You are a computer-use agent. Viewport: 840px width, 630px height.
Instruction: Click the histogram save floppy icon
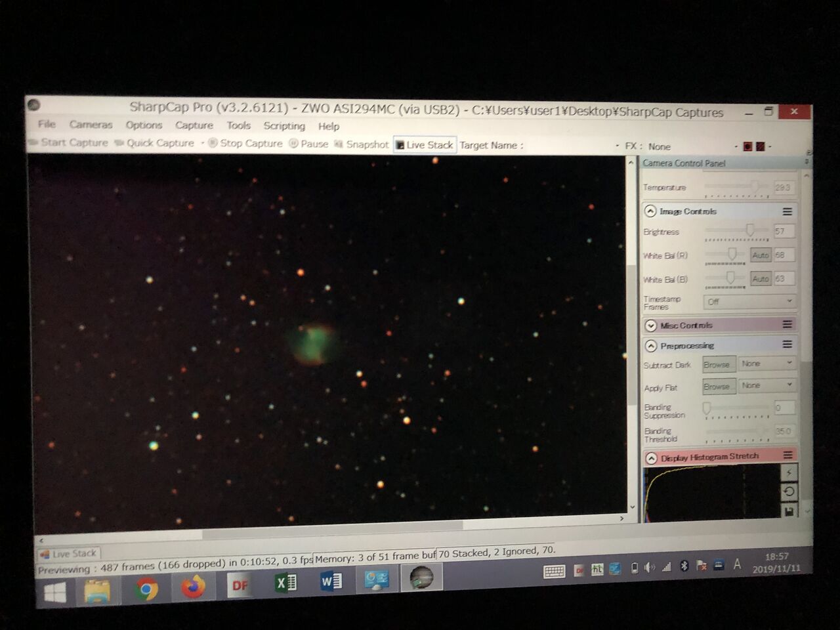(789, 511)
